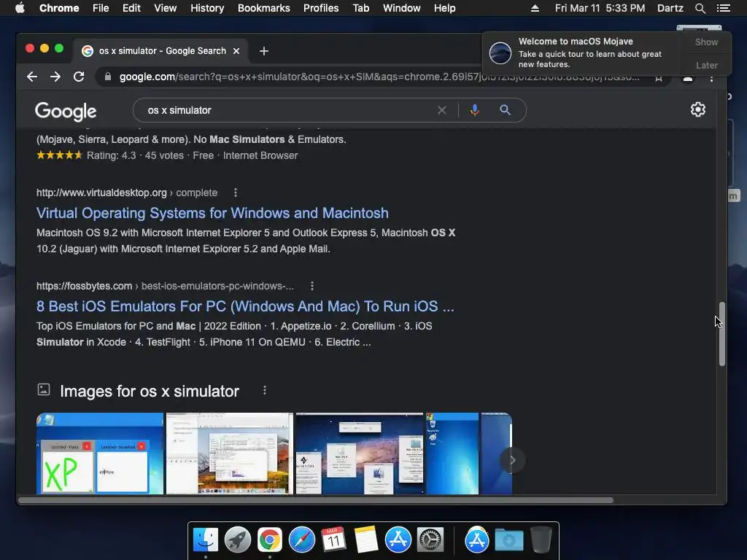The image size is (747, 560).
Task: Open the Apple menu
Action: point(20,8)
